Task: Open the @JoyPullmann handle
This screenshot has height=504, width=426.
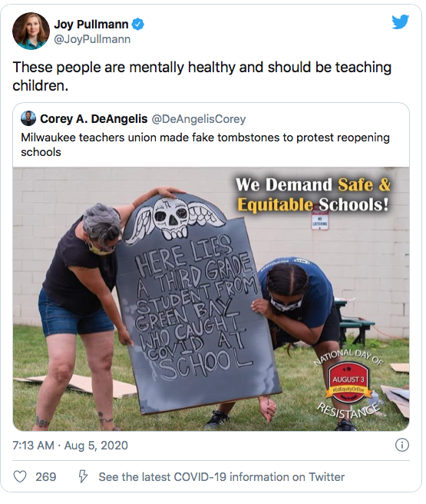Action: (x=92, y=39)
